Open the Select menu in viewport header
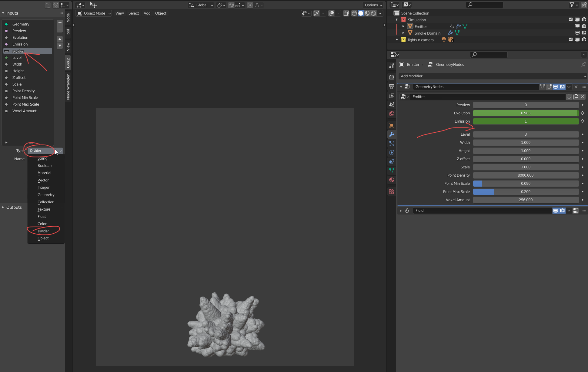This screenshot has height=372, width=588. pyautogui.click(x=134, y=13)
